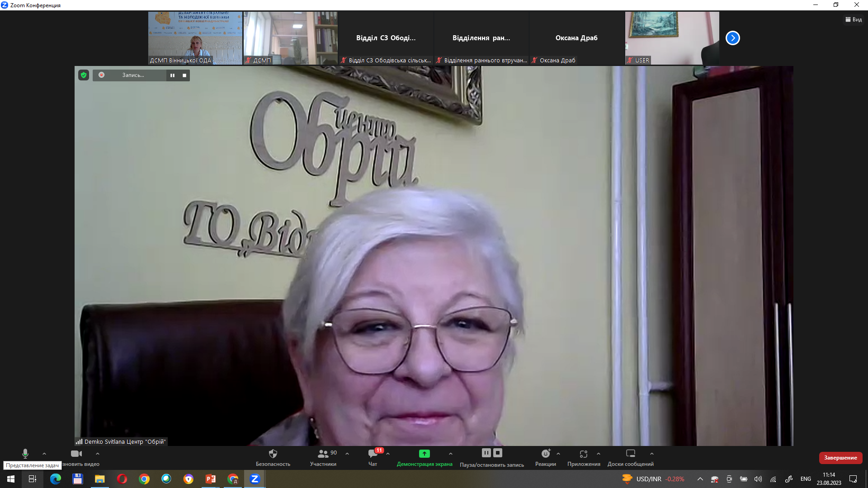The image size is (868, 488).
Task: Open audio options arrow next to microphone
Action: [44, 454]
